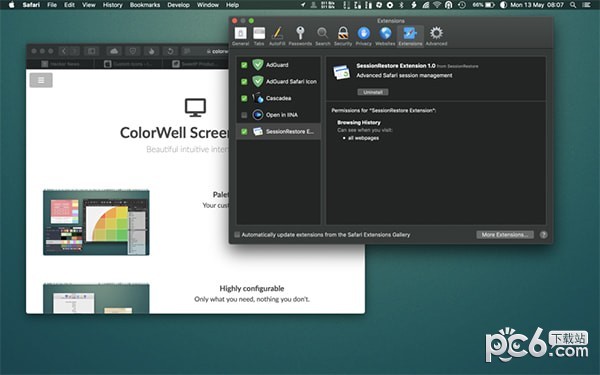Enable automatically update extensions checkbox
Viewport: 600px width, 375px height.
237,235
